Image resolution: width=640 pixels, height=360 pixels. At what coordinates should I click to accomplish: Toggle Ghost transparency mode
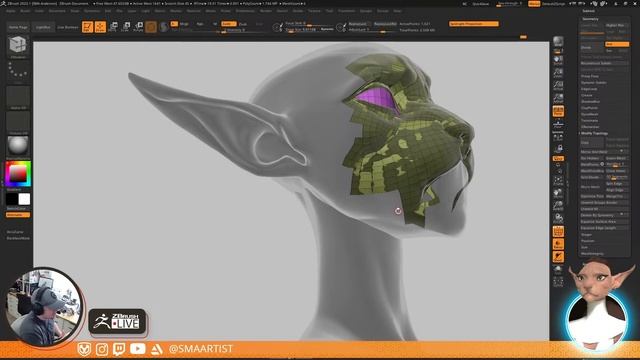click(x=558, y=256)
